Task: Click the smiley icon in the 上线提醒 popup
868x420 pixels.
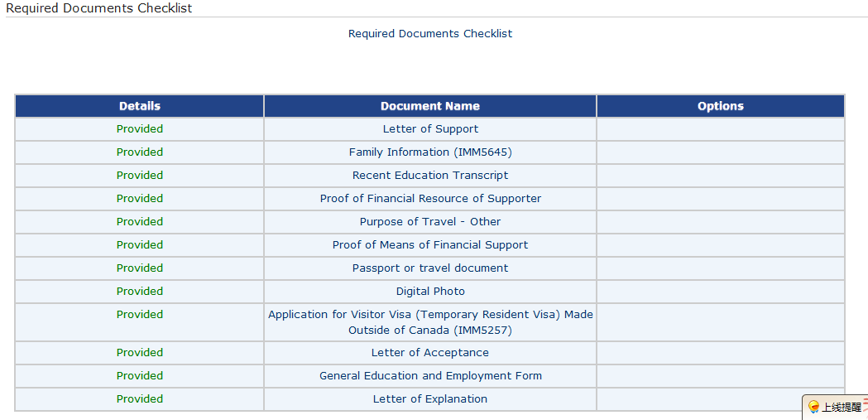Action: coord(813,407)
